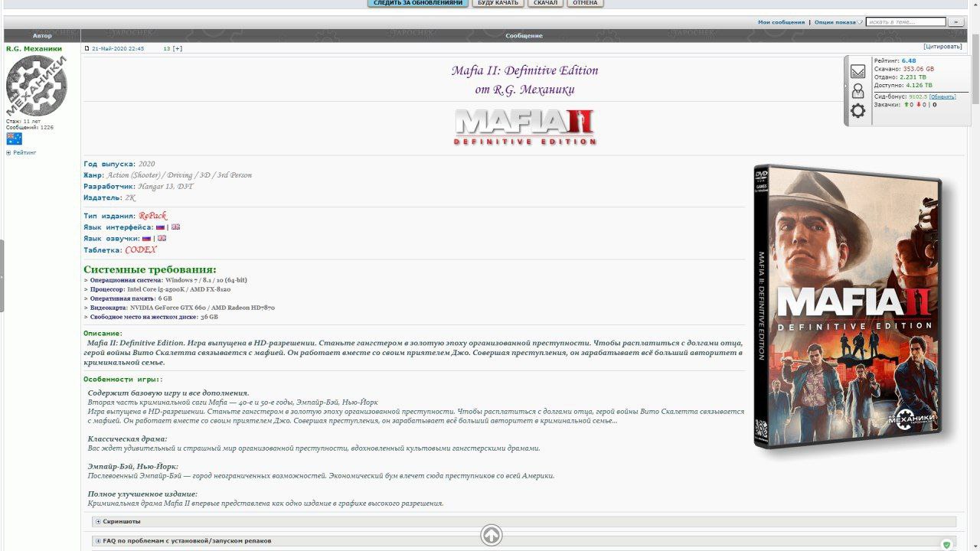The height and width of the screenshot is (551, 980).
Task: Click the post date 21-Май-2020 22:45 link
Action: tap(118, 48)
